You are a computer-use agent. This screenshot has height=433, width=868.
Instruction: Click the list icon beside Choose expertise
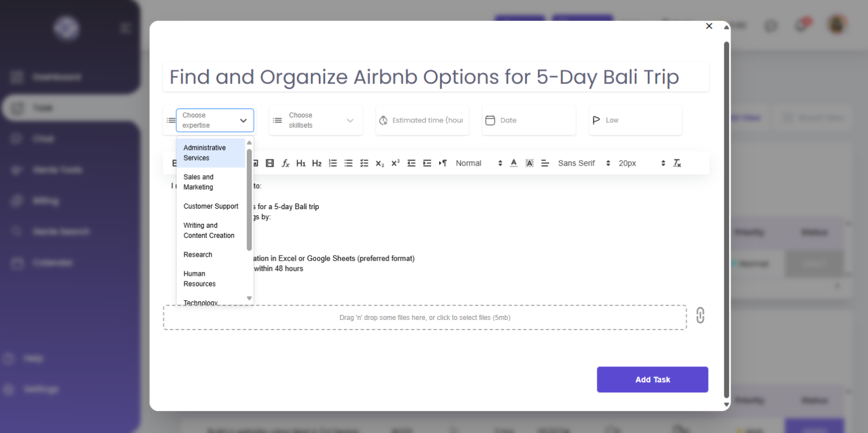tap(171, 120)
